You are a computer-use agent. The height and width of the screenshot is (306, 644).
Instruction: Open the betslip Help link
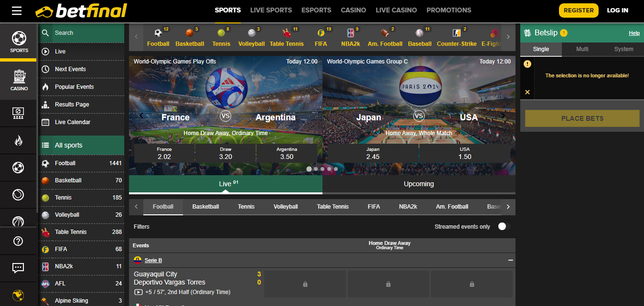click(634, 33)
